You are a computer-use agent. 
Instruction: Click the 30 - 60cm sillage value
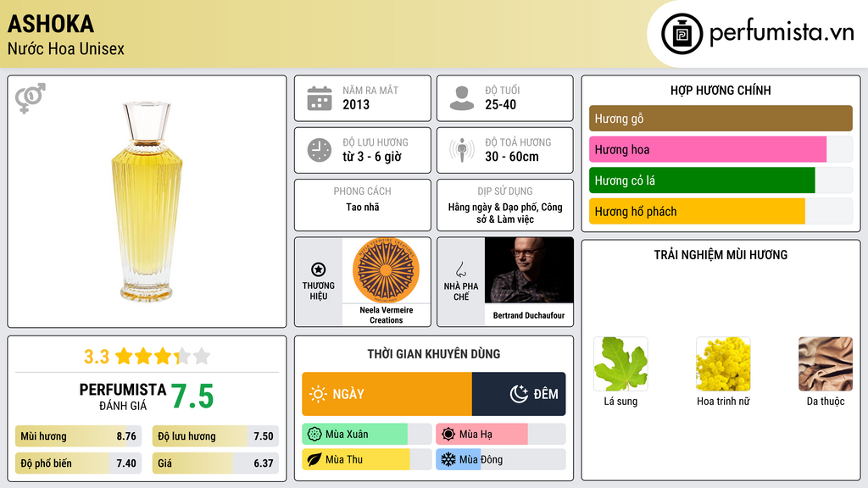511,157
